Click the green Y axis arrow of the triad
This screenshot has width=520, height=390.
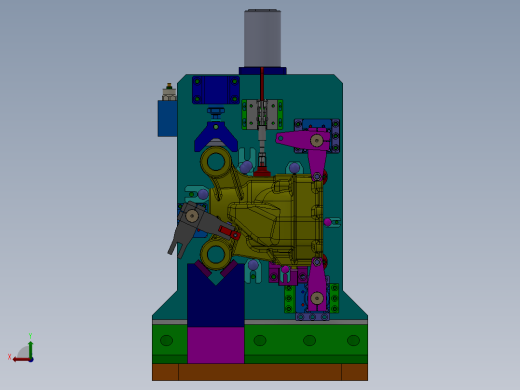click(30, 349)
